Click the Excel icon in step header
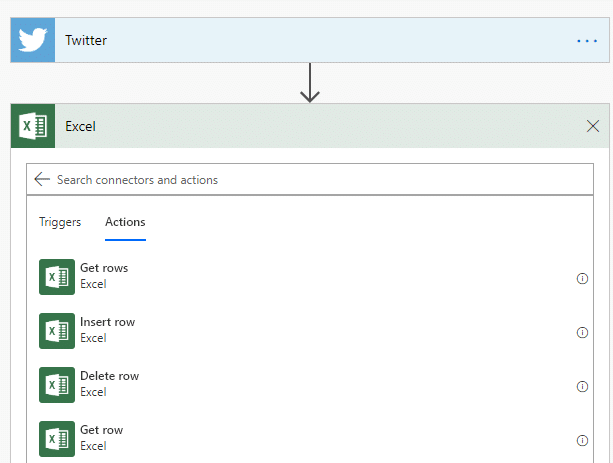 33,126
